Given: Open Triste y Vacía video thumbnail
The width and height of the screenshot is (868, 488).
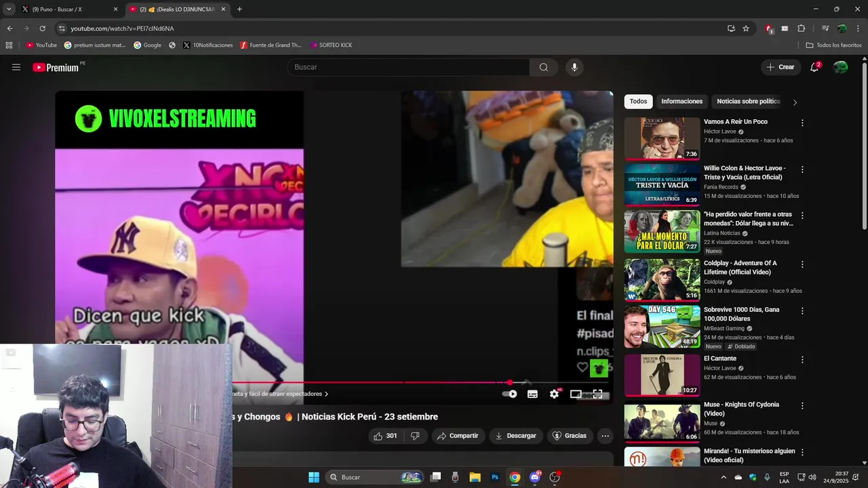Looking at the screenshot, I should click(662, 184).
